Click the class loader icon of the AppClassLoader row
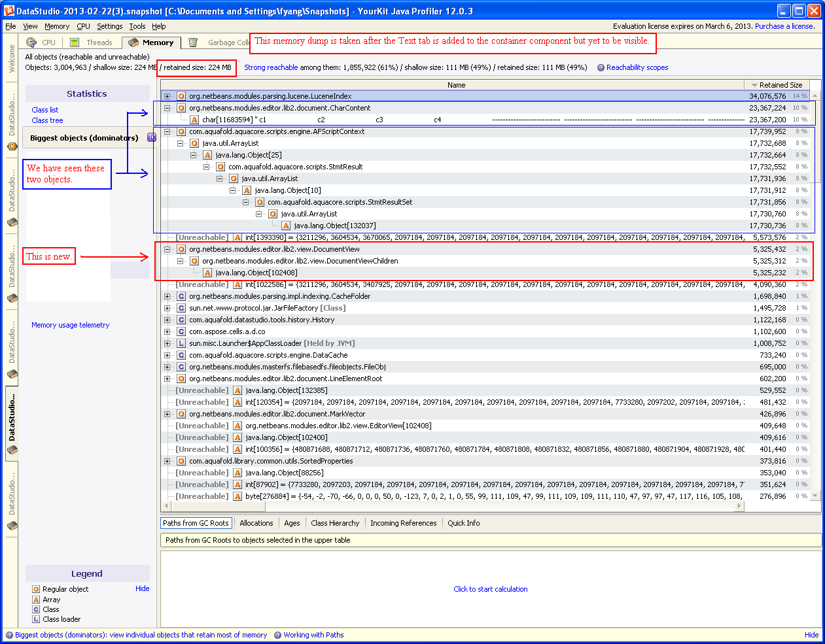825x644 pixels. pos(181,343)
